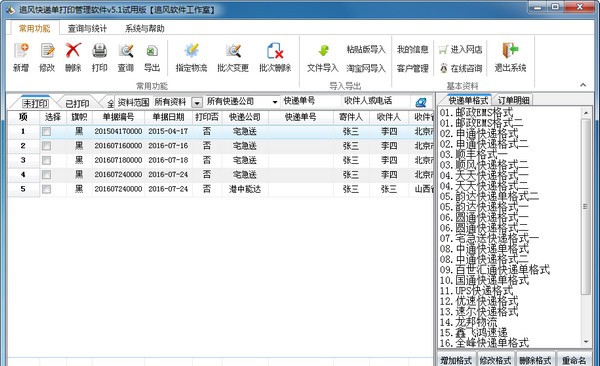The image size is (600, 366).
Task: Click date cell 2015-04-17
Action: click(168, 131)
